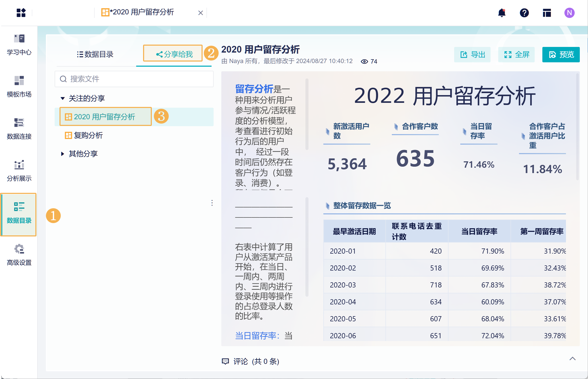Select the 分享给我 tab
Image resolution: width=588 pixels, height=379 pixels.
tap(175, 54)
